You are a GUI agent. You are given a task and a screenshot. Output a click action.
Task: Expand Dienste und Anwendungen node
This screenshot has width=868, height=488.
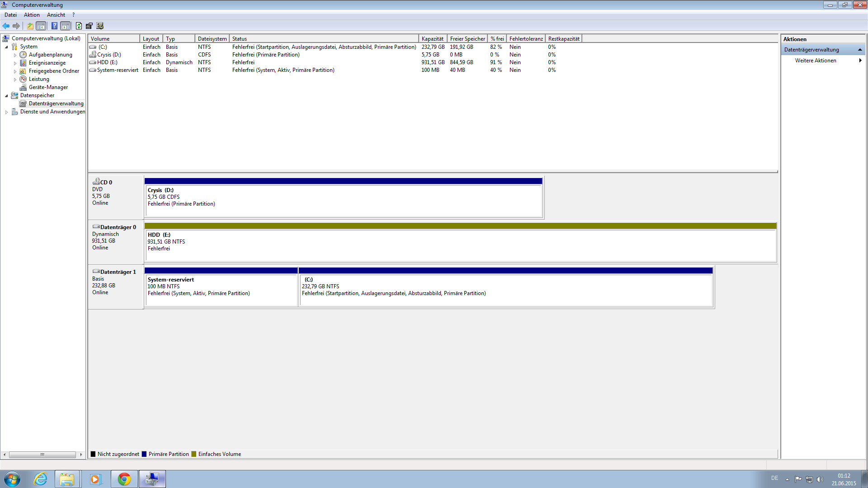[x=6, y=112]
